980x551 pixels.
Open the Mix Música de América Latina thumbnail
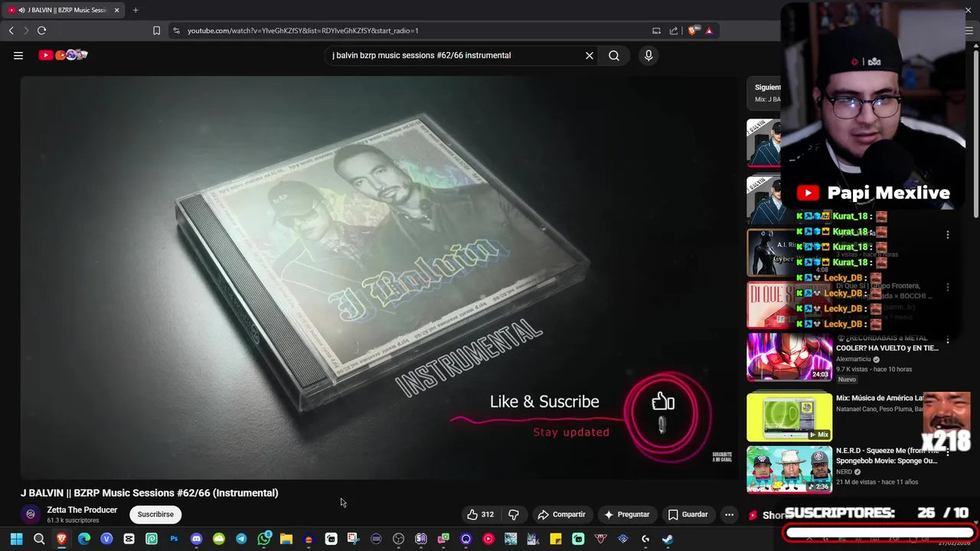tap(789, 417)
